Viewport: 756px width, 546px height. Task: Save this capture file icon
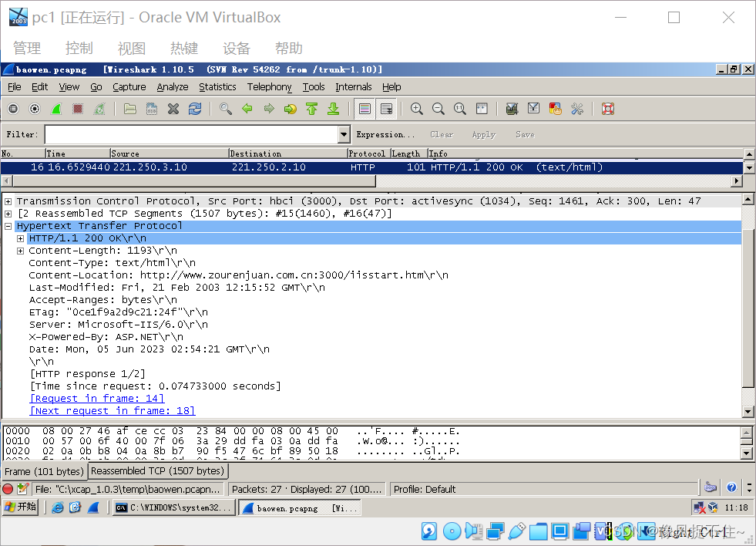[152, 109]
